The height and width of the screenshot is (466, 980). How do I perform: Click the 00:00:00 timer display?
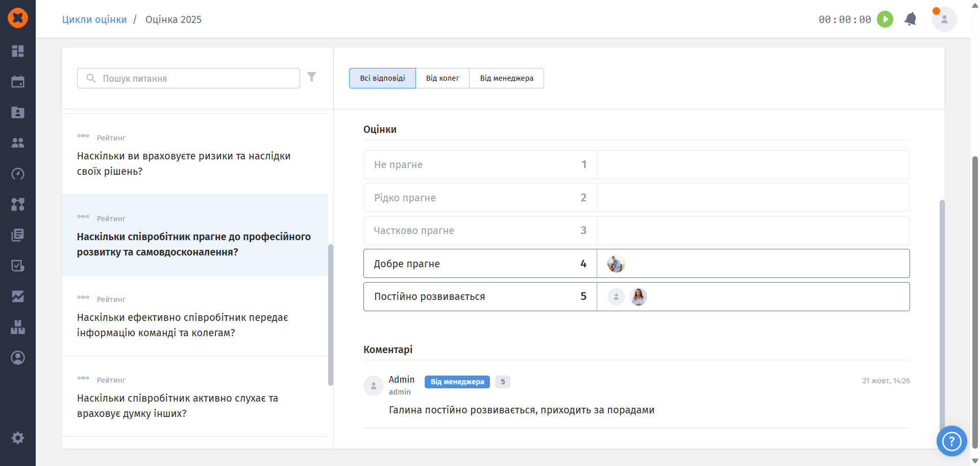pos(845,19)
